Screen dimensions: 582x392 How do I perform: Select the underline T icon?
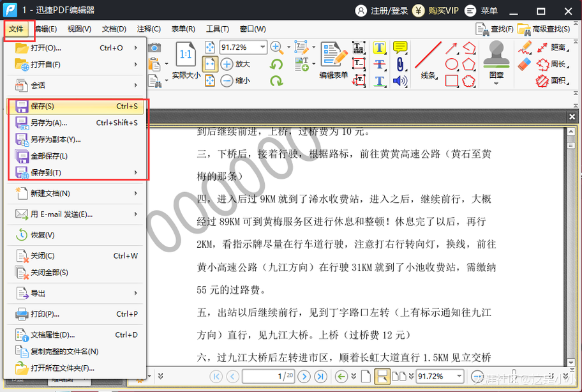(379, 81)
